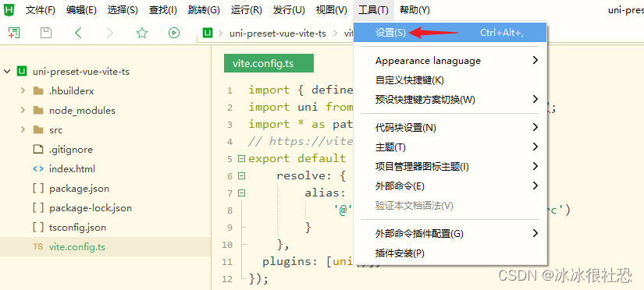The width and height of the screenshot is (644, 290).
Task: Choose 预设快捷键方案切换(W) menu entry
Action: coord(450,99)
